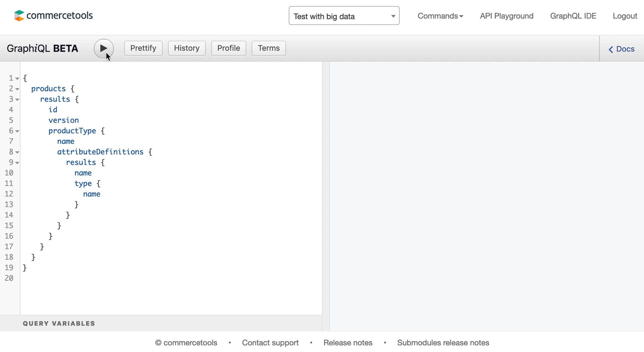The width and height of the screenshot is (644, 352).
Task: View the Terms
Action: (268, 48)
